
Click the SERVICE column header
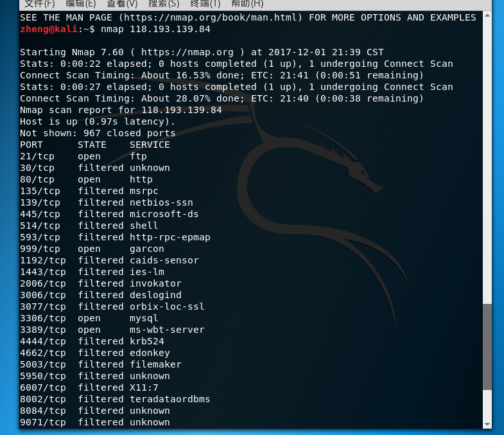click(150, 145)
